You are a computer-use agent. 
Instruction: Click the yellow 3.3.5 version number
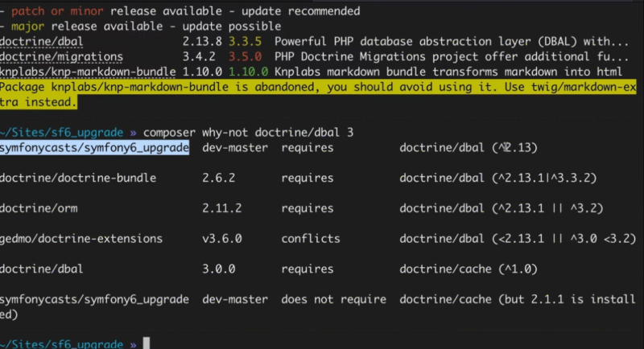pos(246,42)
